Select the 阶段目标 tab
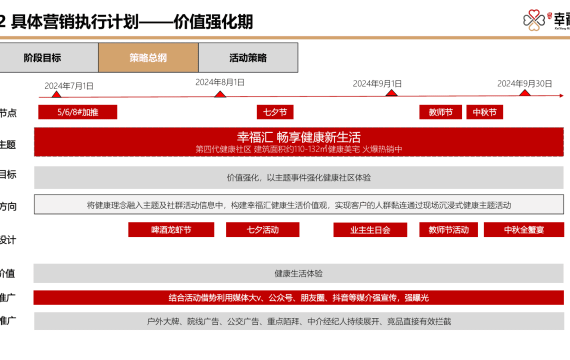 [48, 57]
